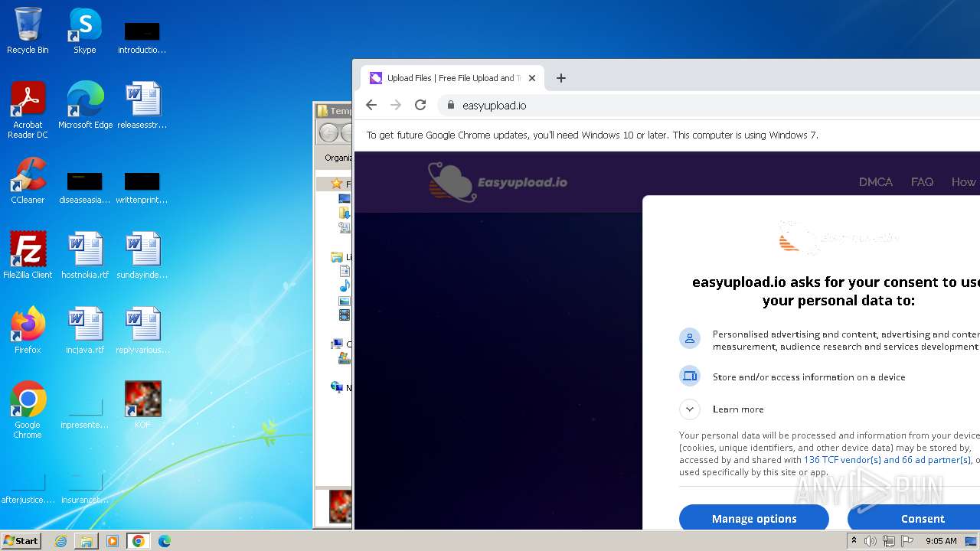
Task: Open the Google Chrome desktop shortcut
Action: click(x=28, y=410)
